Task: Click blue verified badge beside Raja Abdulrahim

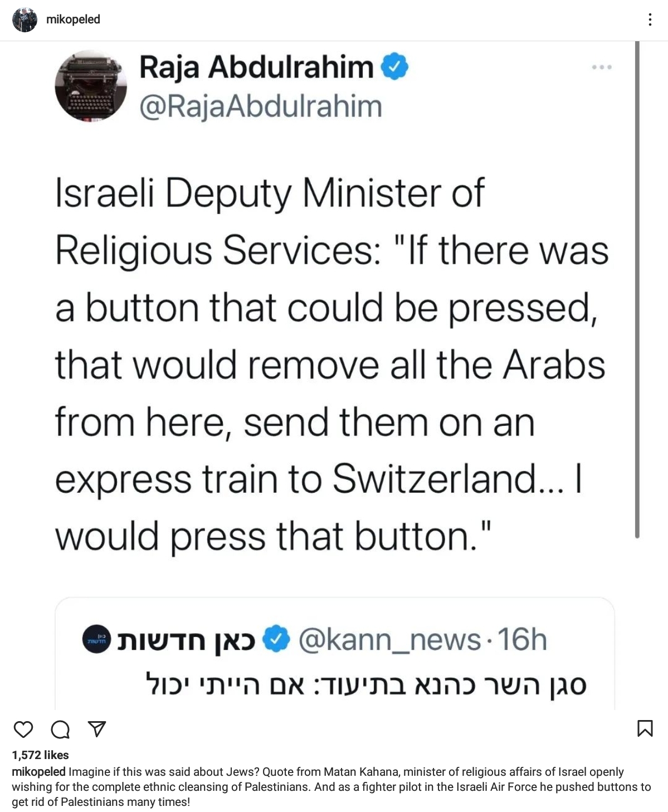Action: point(394,67)
